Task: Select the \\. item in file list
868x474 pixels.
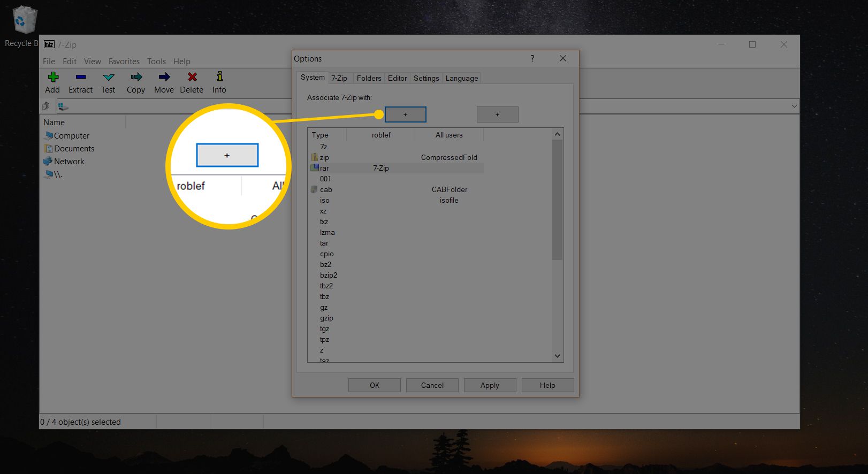Action: click(x=53, y=174)
